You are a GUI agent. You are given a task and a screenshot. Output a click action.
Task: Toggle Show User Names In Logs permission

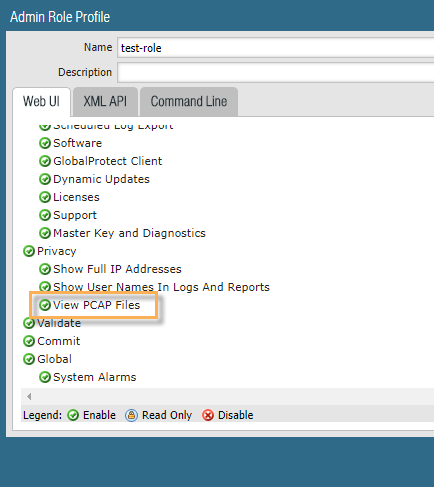pos(45,287)
